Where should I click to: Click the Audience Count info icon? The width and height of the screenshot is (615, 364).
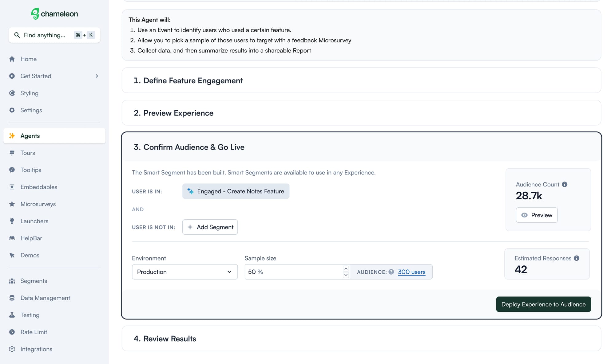565,184
